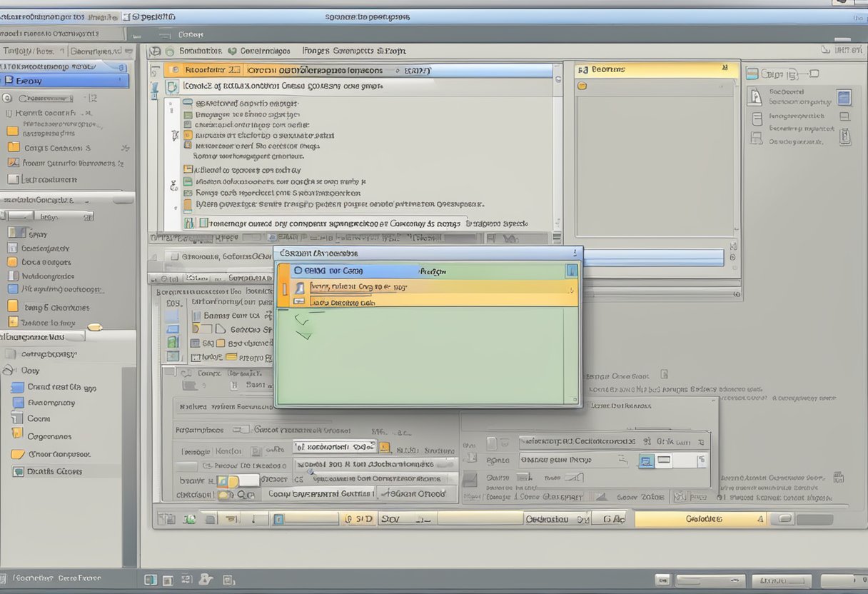The image size is (868, 594).
Task: Click the orange icon beside Boca items
Action: 12,262
